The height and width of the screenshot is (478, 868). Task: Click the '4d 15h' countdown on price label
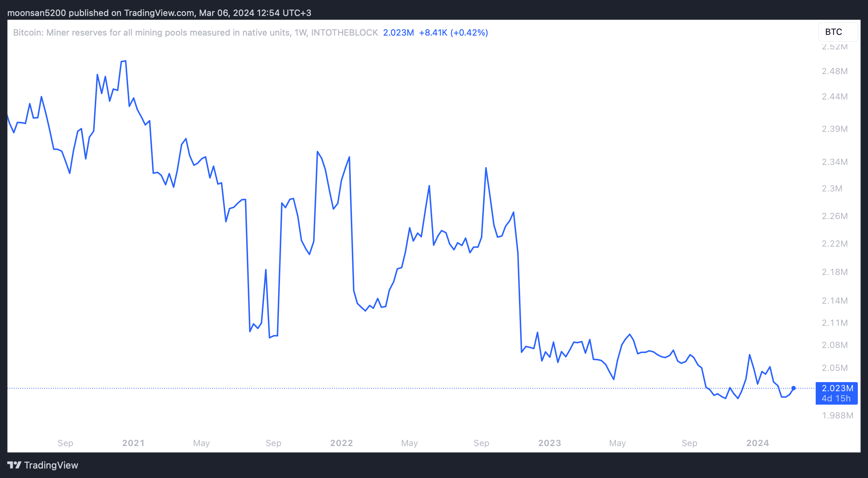(x=836, y=398)
